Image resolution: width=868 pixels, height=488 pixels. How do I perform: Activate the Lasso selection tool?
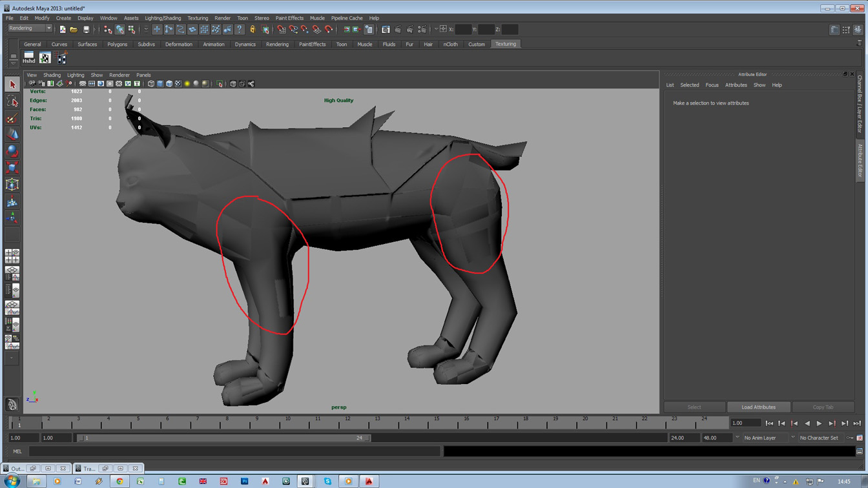click(x=12, y=101)
